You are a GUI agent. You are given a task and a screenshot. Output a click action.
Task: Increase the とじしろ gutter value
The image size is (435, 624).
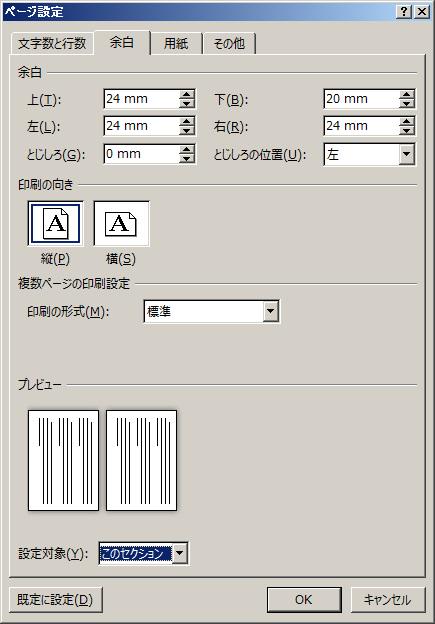pos(186,150)
